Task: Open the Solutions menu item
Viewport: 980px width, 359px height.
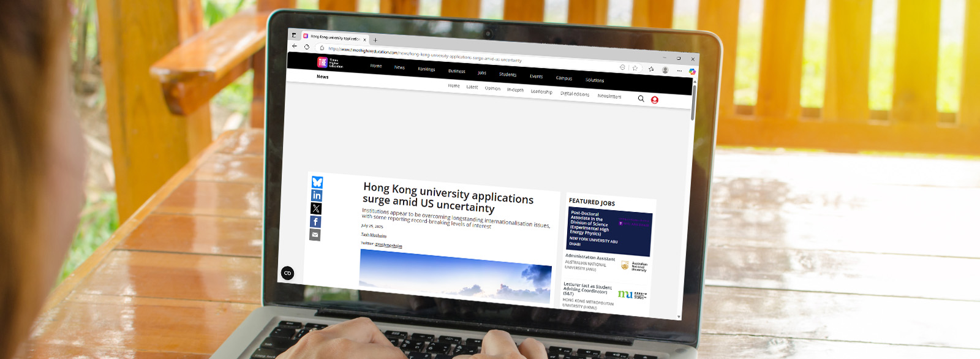Action: [x=595, y=80]
